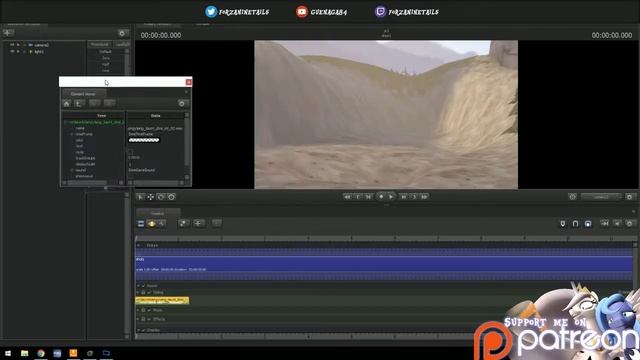The image size is (640, 360).
Task: Select the One preset in Procedural list
Action: pyautogui.click(x=105, y=70)
